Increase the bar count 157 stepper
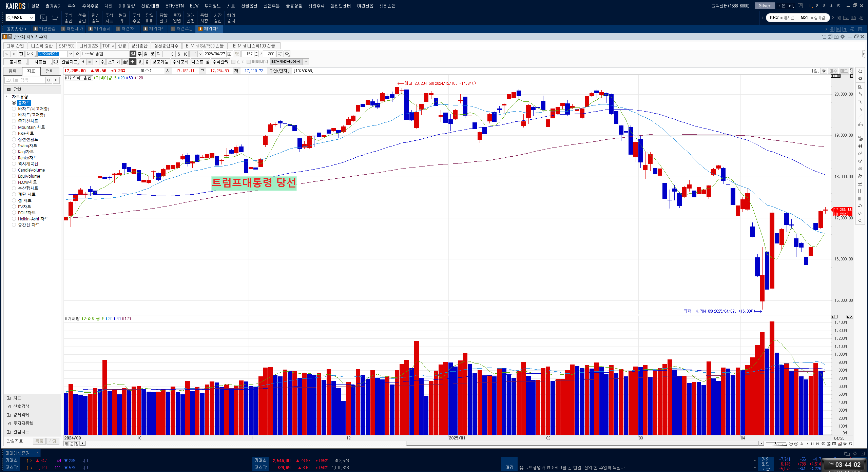Viewport: 868px width, 472px height. coord(256,53)
